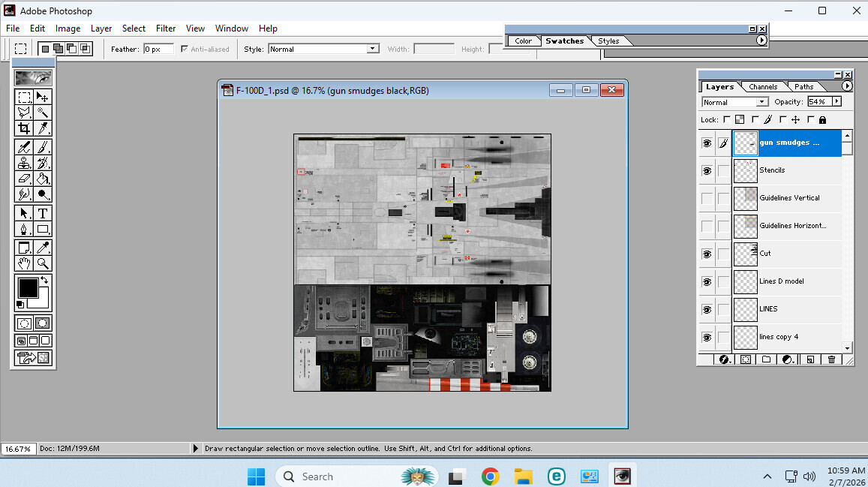Select the Eraser tool
This screenshot has height=487, width=868.
pos(25,179)
